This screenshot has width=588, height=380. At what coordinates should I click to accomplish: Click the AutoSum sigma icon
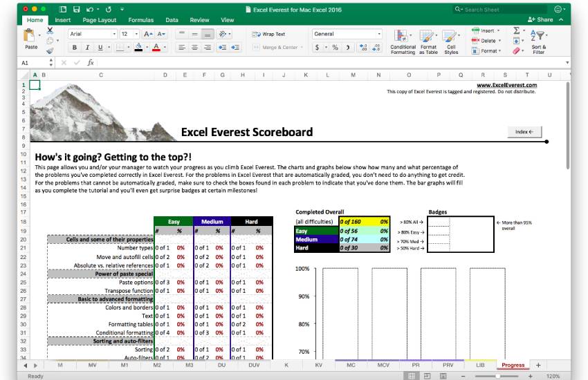coord(516,30)
